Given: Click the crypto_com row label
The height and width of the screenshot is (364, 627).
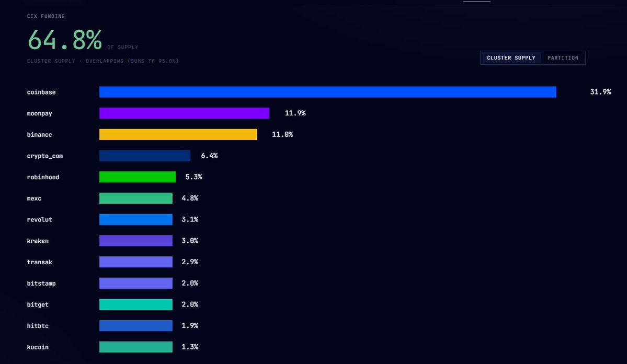Looking at the screenshot, I should click(45, 156).
